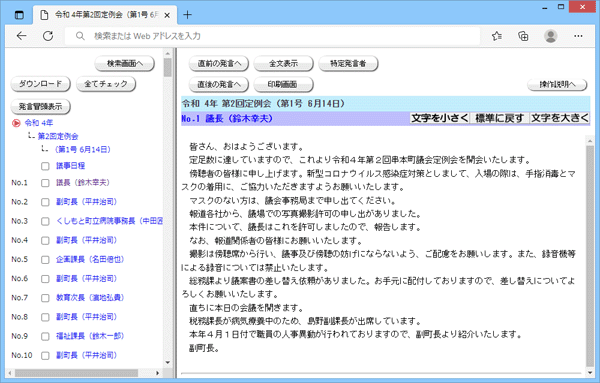The width and height of the screenshot is (600, 383).
Task: Open the 議事日程 link
Action: pos(70,166)
